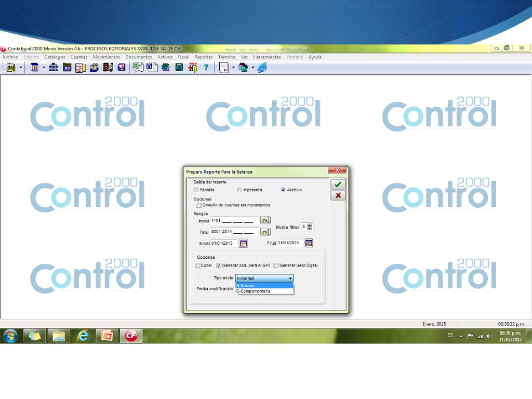532x399 pixels.
Task: Open the dropdown arrow beside factory icon
Action: pos(21,68)
